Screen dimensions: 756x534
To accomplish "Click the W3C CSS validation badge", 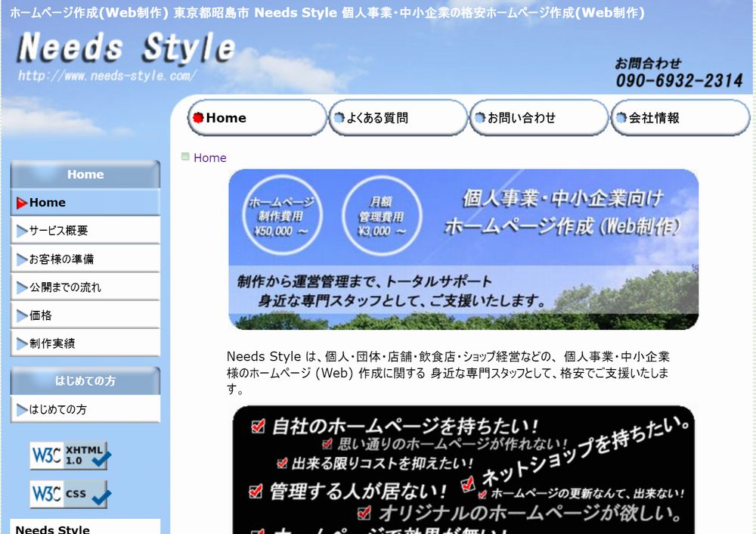I will click(x=70, y=494).
